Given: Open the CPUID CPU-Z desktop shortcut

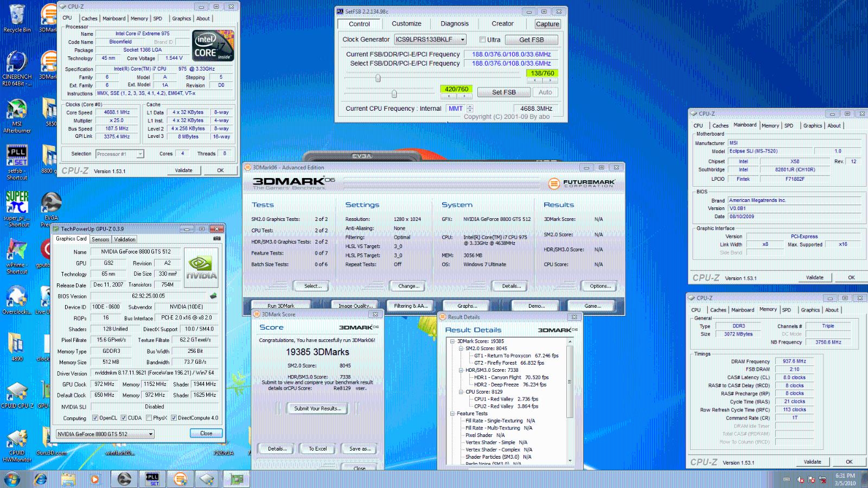Looking at the screenshot, I should (x=17, y=395).
